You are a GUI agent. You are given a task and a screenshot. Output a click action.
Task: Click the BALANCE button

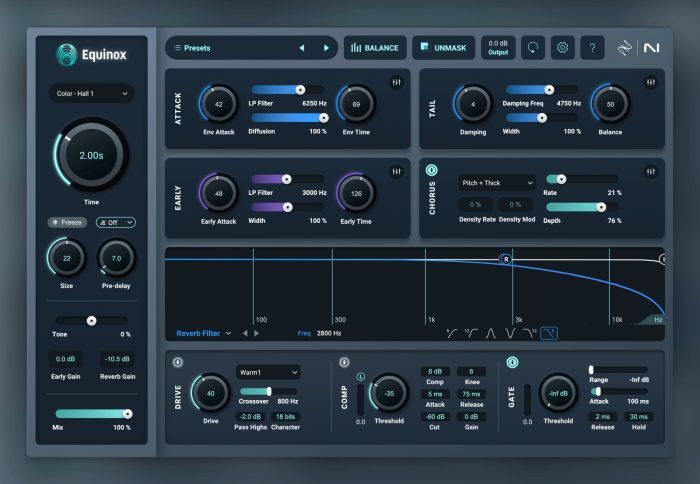[375, 47]
